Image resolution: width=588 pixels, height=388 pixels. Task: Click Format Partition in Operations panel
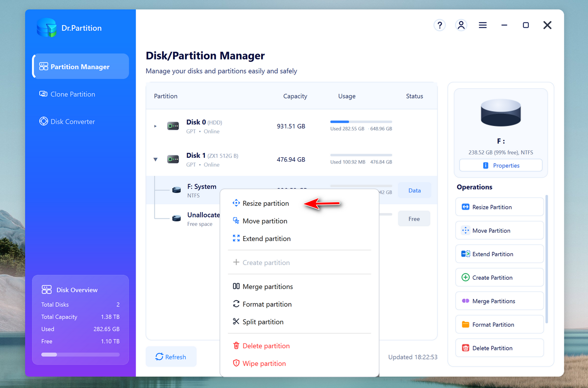(499, 324)
